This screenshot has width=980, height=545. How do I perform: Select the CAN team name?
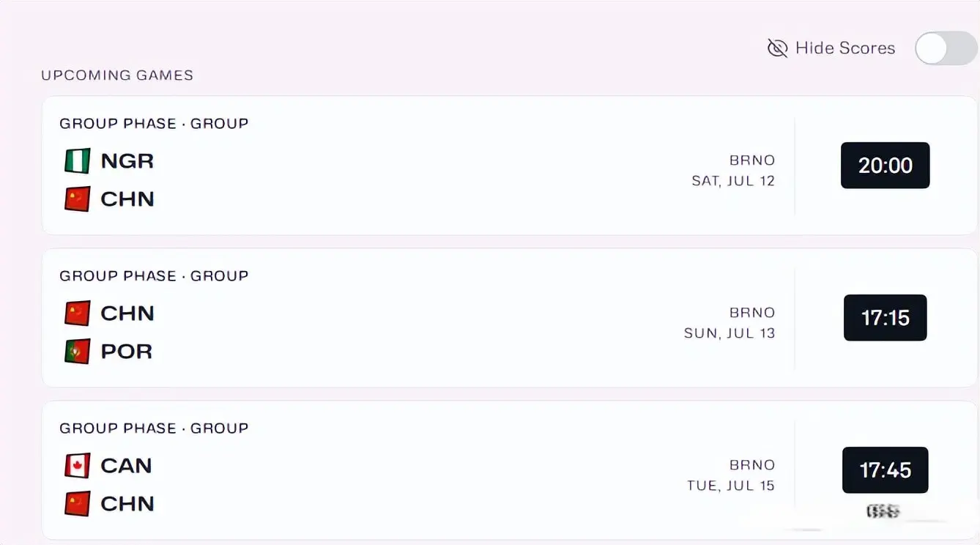[126, 466]
